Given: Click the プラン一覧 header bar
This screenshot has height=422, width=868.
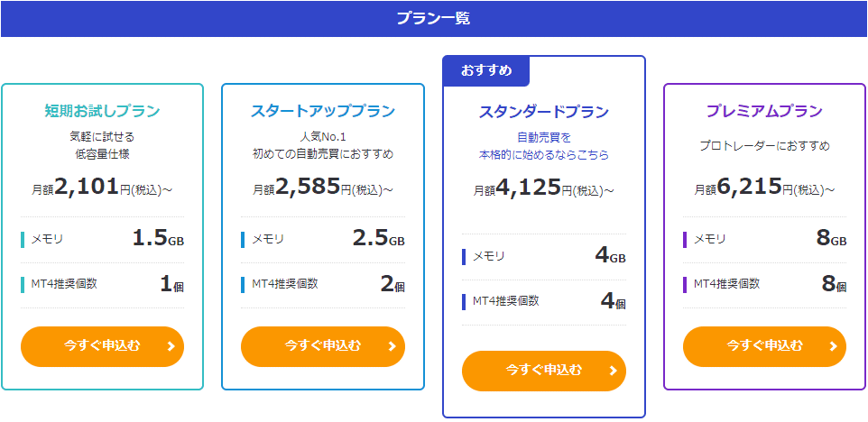Looking at the screenshot, I should click(434, 19).
